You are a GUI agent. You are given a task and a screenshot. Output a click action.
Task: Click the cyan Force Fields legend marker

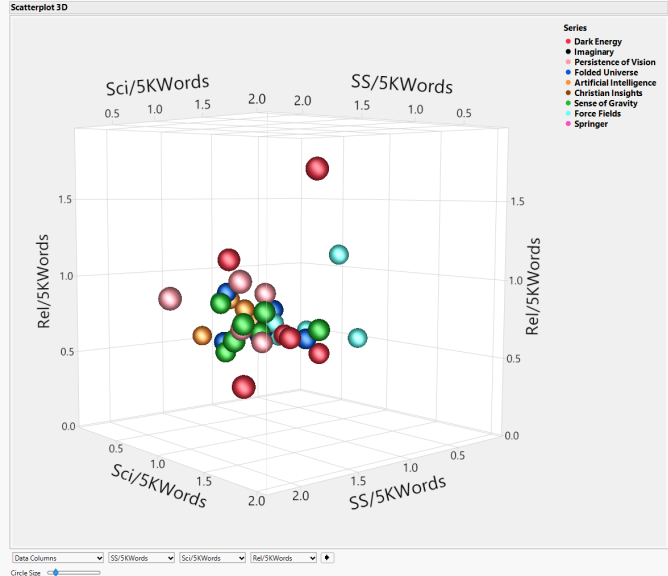click(568, 114)
